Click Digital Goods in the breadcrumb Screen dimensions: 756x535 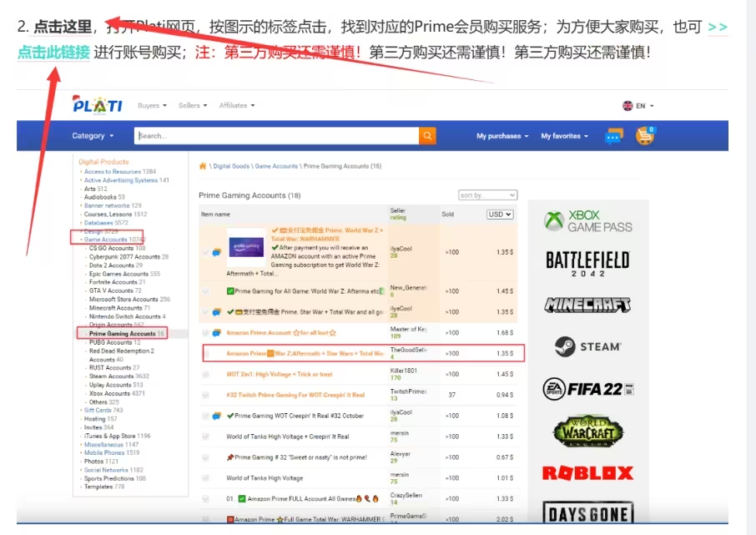231,166
